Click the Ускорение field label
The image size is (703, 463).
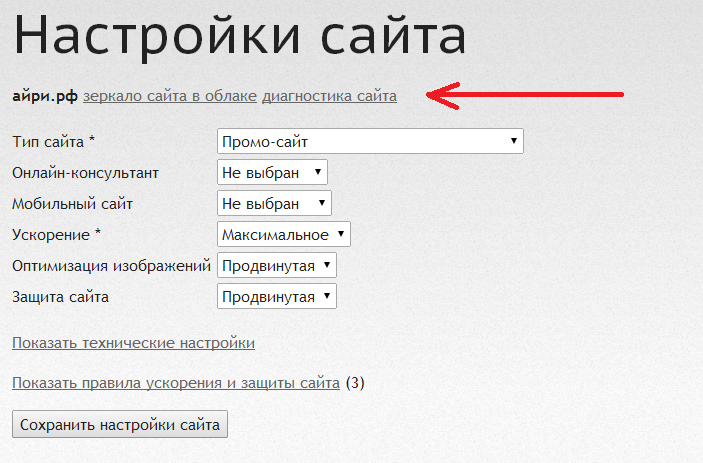[56, 235]
